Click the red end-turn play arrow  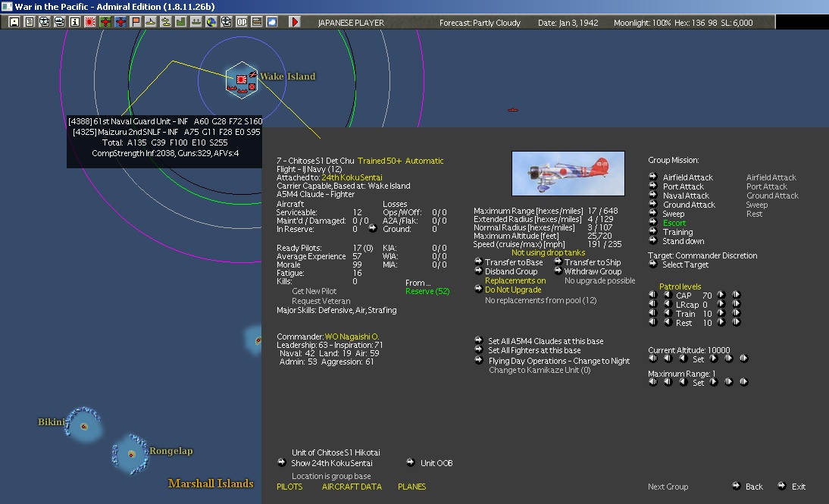[x=295, y=22]
